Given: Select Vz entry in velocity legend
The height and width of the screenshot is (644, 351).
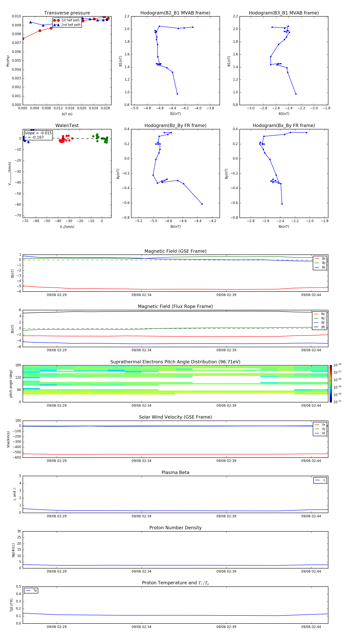Looking at the screenshot, I should [320, 433].
